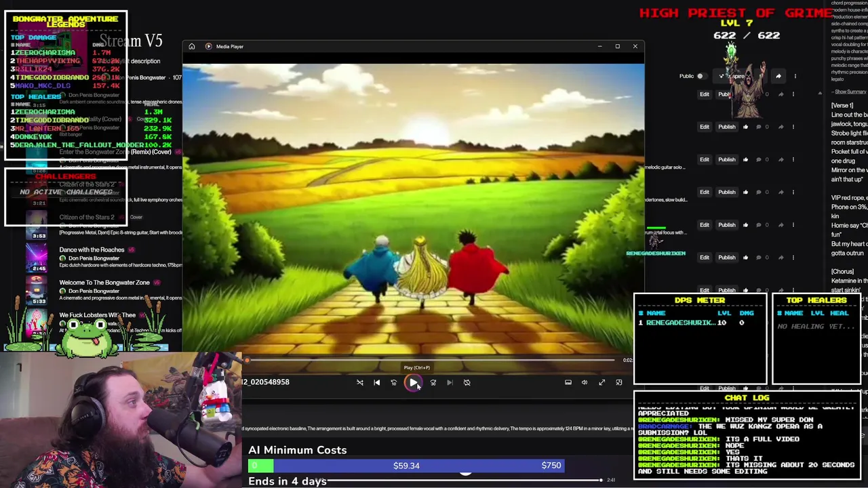Open more options for slow build undertones row

tap(793, 192)
